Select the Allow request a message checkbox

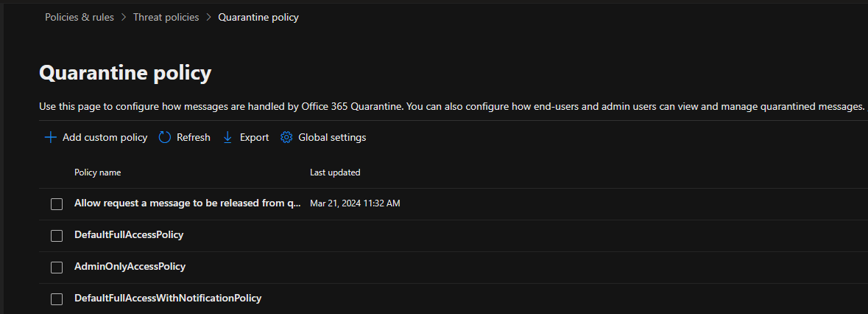pos(57,204)
